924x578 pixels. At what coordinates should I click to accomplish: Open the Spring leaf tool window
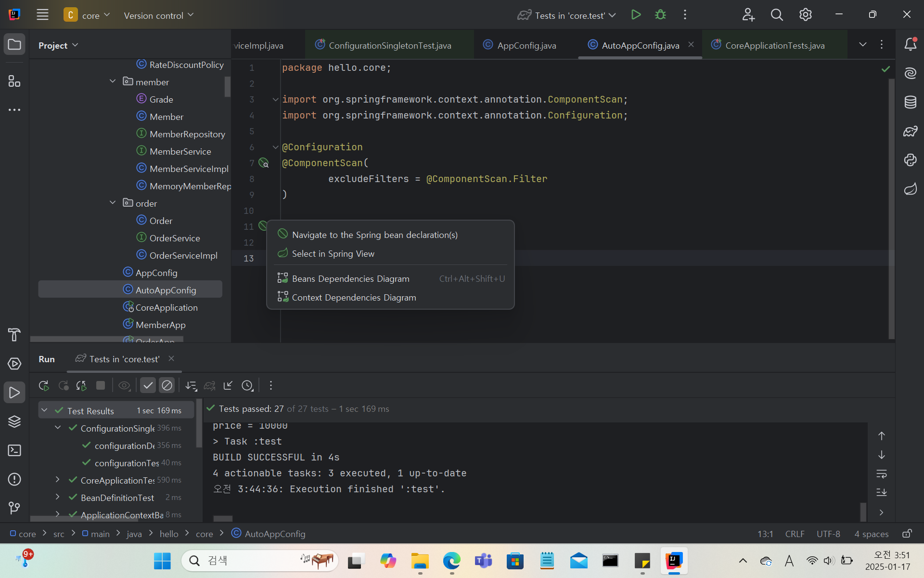(x=910, y=189)
